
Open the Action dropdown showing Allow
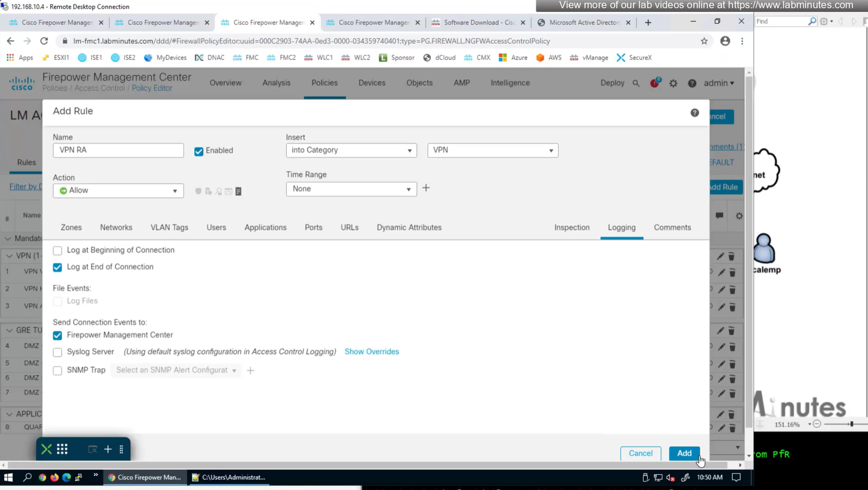coord(118,191)
